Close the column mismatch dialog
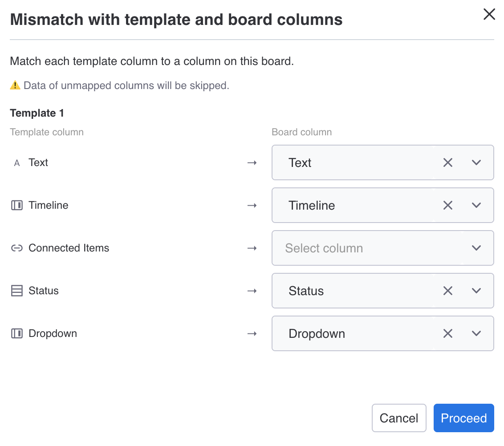Viewport: 504px width, 446px height. [489, 14]
